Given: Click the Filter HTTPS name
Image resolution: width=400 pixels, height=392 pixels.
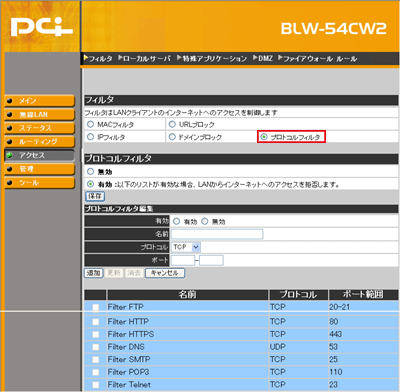Looking at the screenshot, I should (x=131, y=334).
